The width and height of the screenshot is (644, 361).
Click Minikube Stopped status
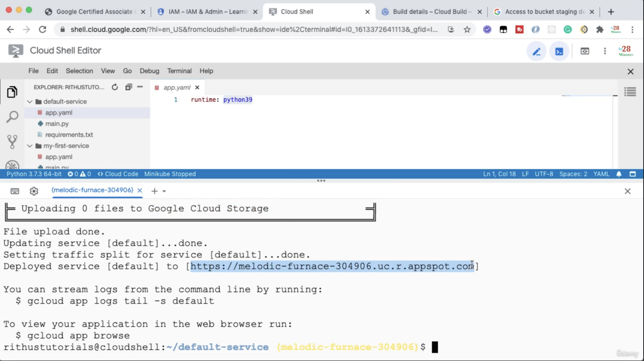point(170,174)
